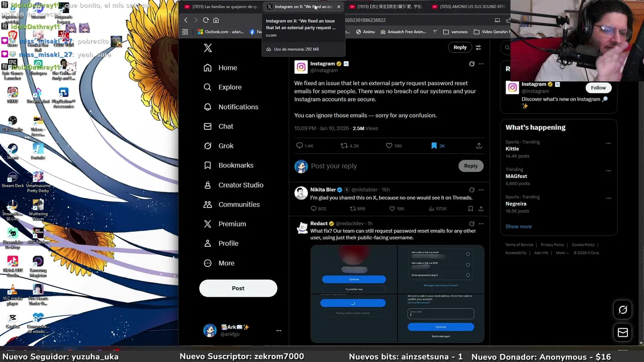Click the large Post button

point(238,288)
